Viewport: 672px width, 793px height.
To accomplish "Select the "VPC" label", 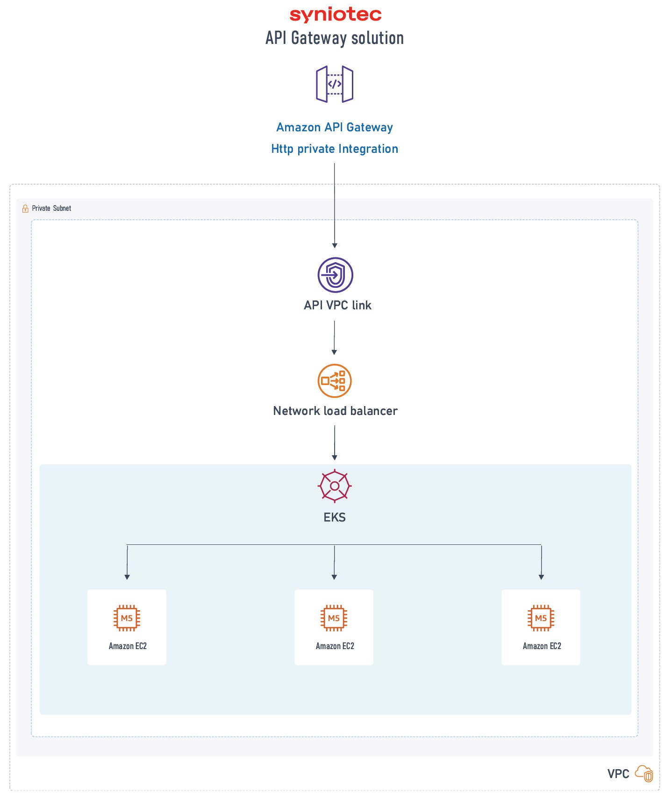I will click(x=618, y=774).
